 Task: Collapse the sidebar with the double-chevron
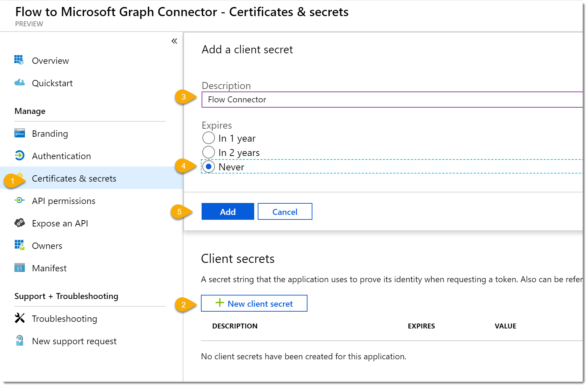pyautogui.click(x=174, y=41)
